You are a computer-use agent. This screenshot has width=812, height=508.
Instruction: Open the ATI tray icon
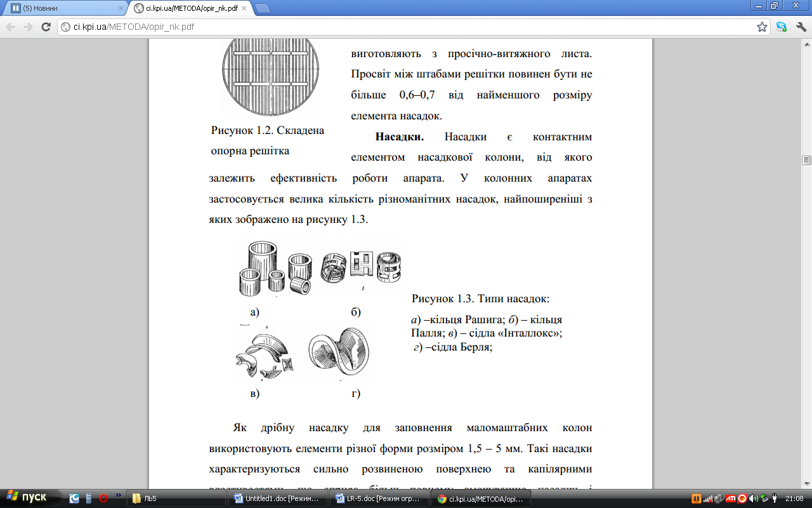[730, 498]
